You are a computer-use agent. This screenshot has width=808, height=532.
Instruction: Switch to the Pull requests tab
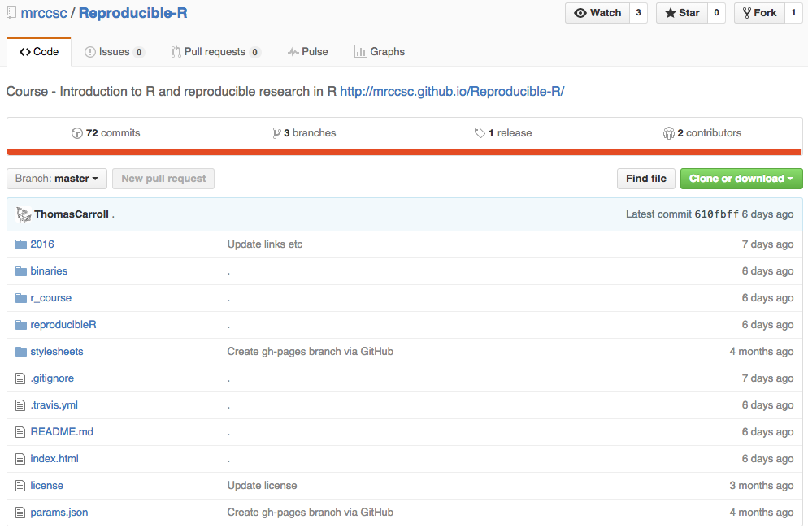point(215,52)
